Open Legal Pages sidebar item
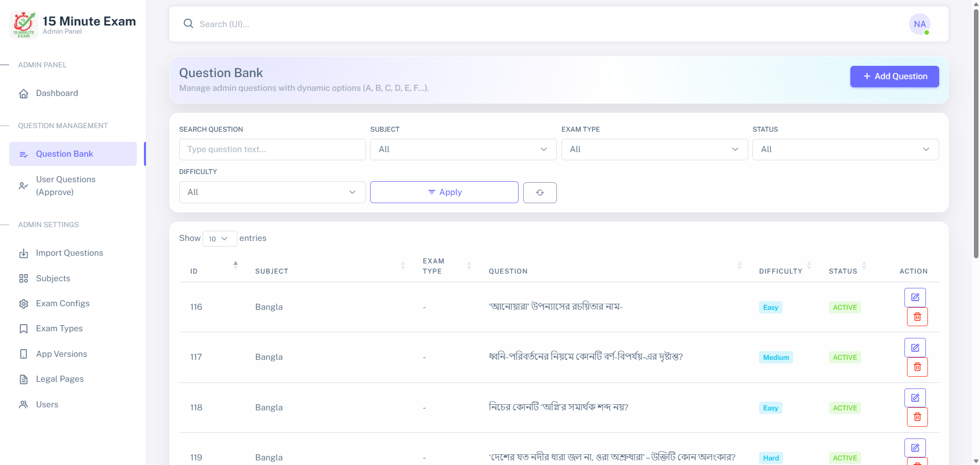 tap(73, 379)
